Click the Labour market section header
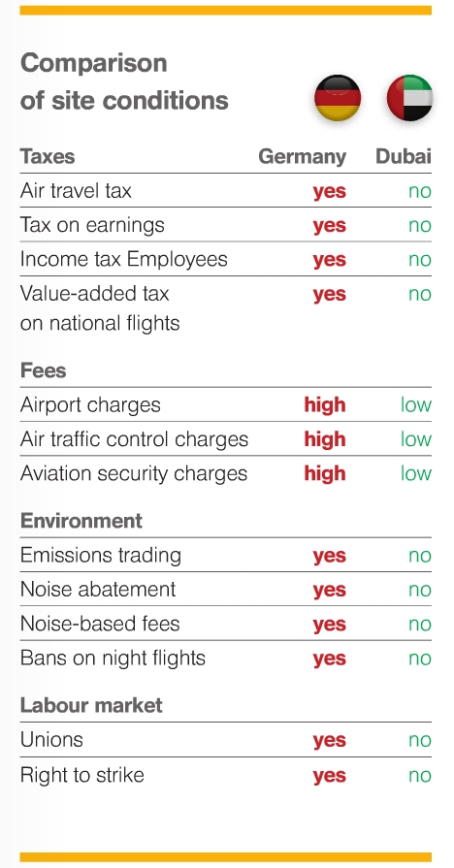This screenshot has width=454, height=868. tap(91, 705)
